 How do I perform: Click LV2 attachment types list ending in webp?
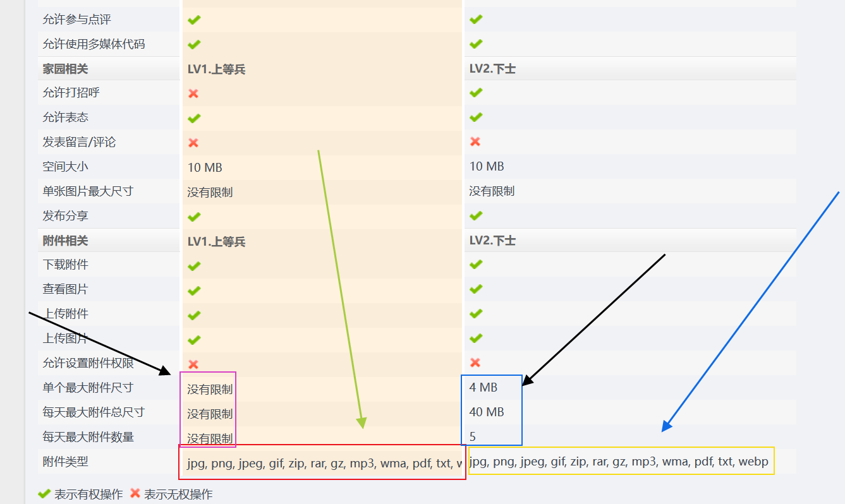pyautogui.click(x=619, y=462)
